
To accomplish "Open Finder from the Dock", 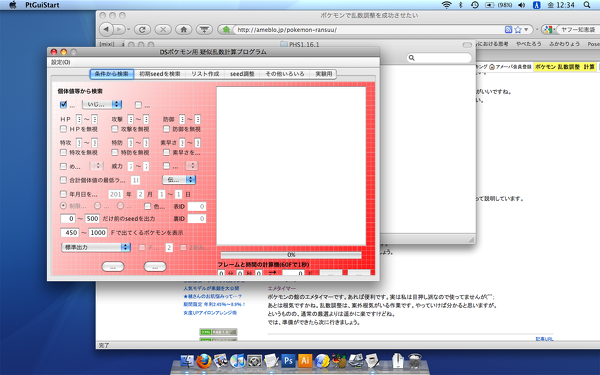I will pos(188,361).
